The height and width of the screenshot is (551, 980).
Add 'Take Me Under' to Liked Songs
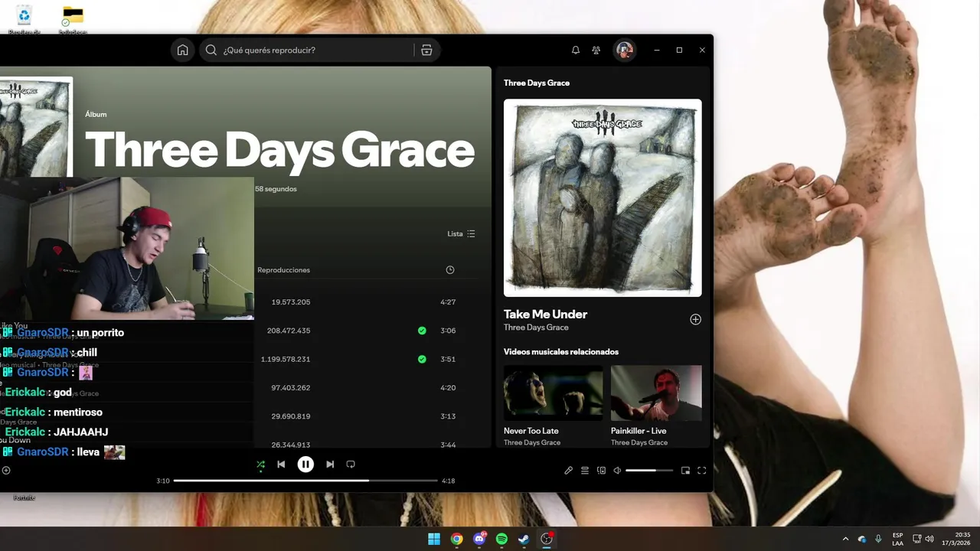point(695,320)
